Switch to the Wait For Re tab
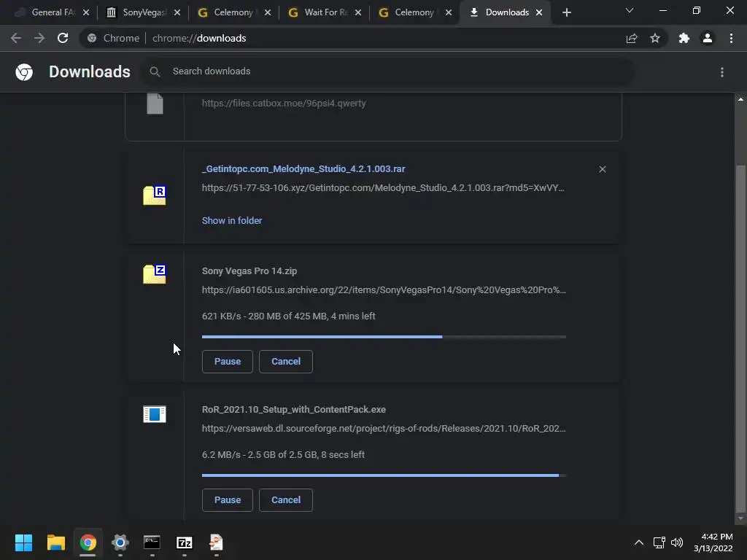 [324, 12]
